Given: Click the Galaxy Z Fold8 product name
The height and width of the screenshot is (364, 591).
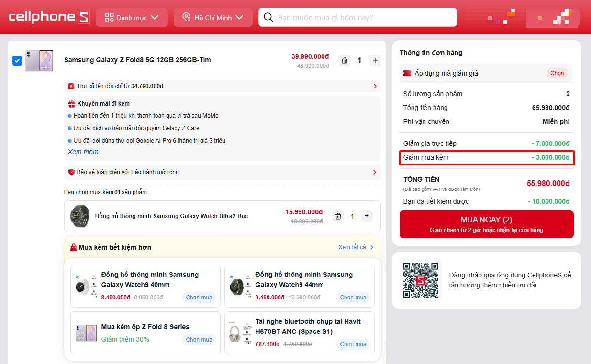Looking at the screenshot, I should coord(138,60).
